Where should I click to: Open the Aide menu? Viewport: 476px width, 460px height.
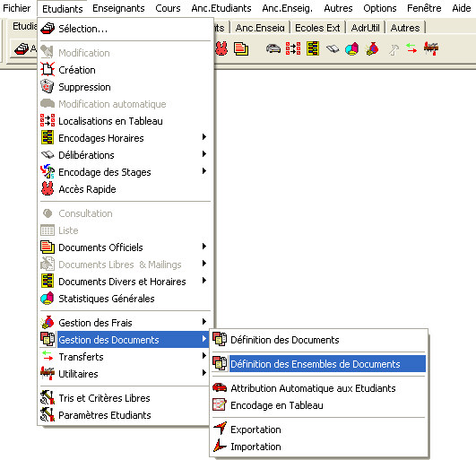(461, 8)
